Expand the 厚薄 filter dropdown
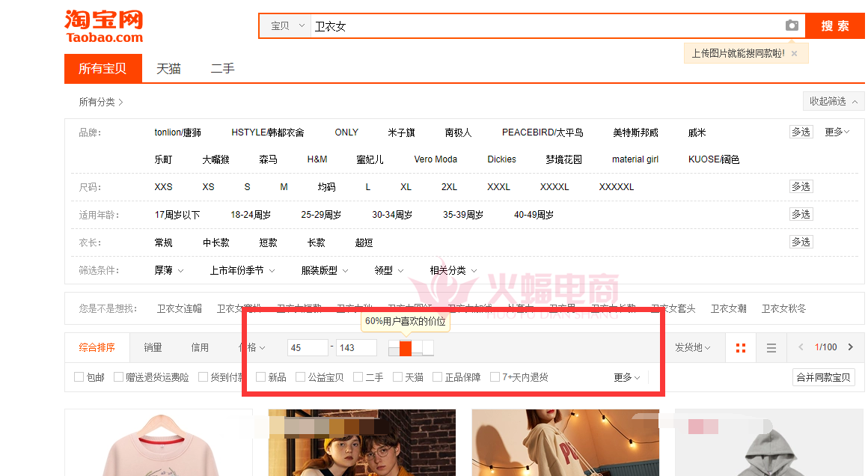The height and width of the screenshot is (476, 868). pos(169,270)
